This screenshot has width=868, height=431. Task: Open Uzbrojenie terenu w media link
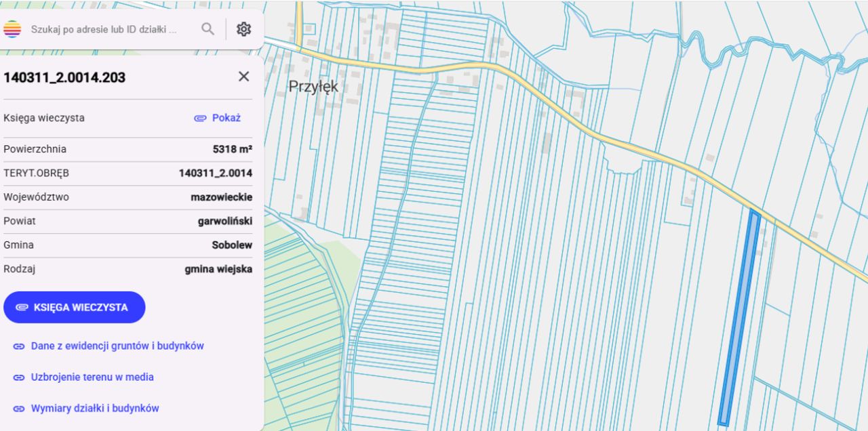(92, 377)
